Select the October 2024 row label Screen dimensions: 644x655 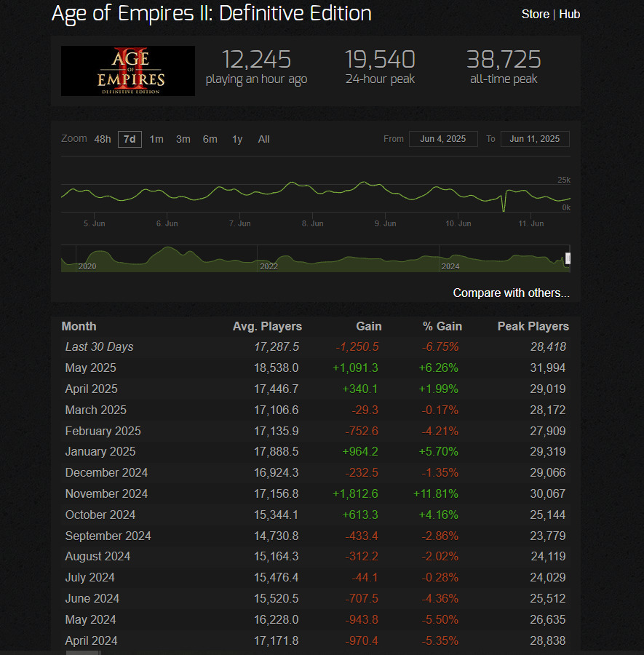(100, 515)
